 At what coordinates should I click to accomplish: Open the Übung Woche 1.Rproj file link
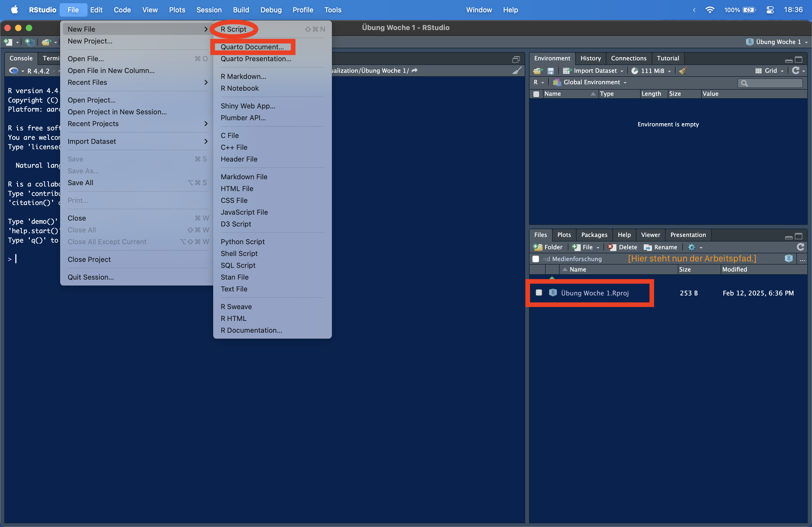coord(595,293)
